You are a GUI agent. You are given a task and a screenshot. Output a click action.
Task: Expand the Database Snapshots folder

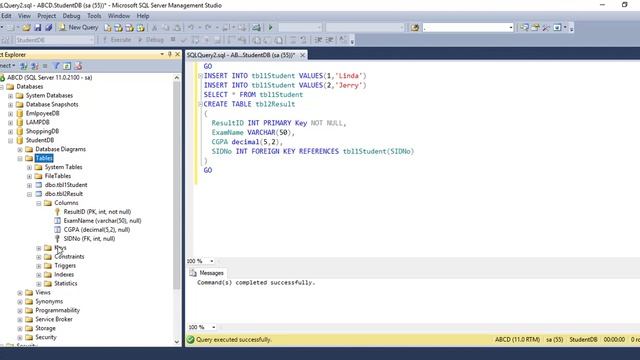11,105
